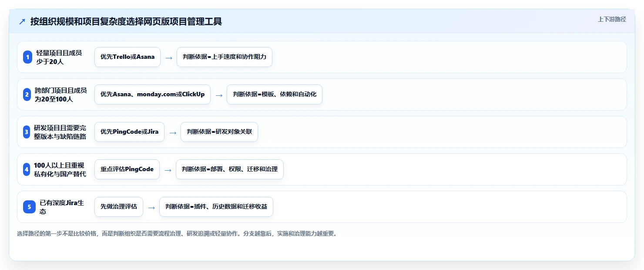
Task: Click the footnote starting 选择路径的第一步
Action: tap(177, 233)
